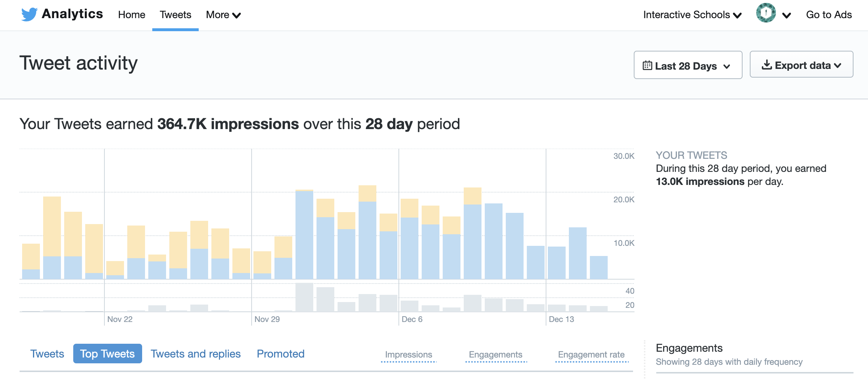The width and height of the screenshot is (868, 380).
Task: Sort by the Engagement rate column header
Action: pyautogui.click(x=591, y=355)
